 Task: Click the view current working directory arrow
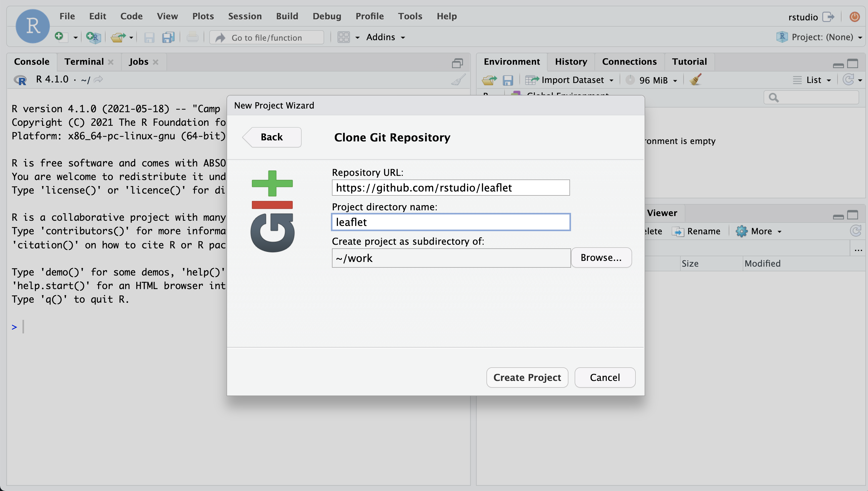(98, 80)
